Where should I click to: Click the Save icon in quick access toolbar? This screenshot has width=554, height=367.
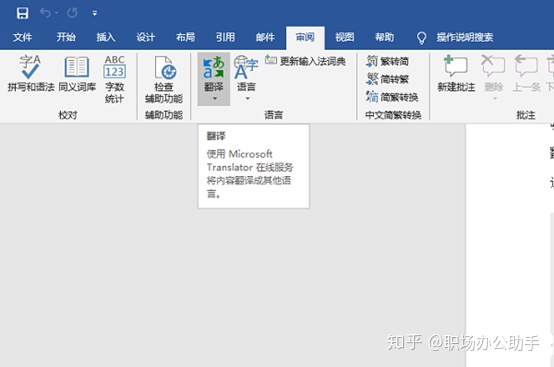coord(23,13)
